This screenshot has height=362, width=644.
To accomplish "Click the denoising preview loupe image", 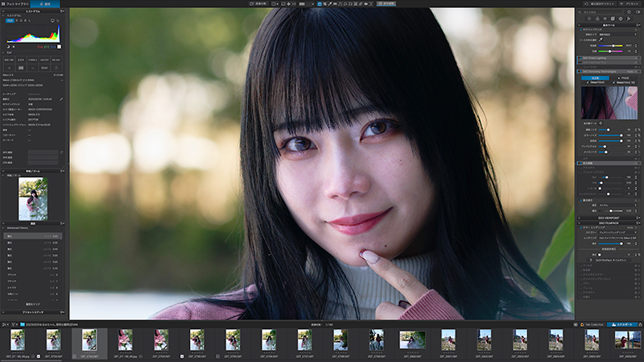I will [609, 103].
